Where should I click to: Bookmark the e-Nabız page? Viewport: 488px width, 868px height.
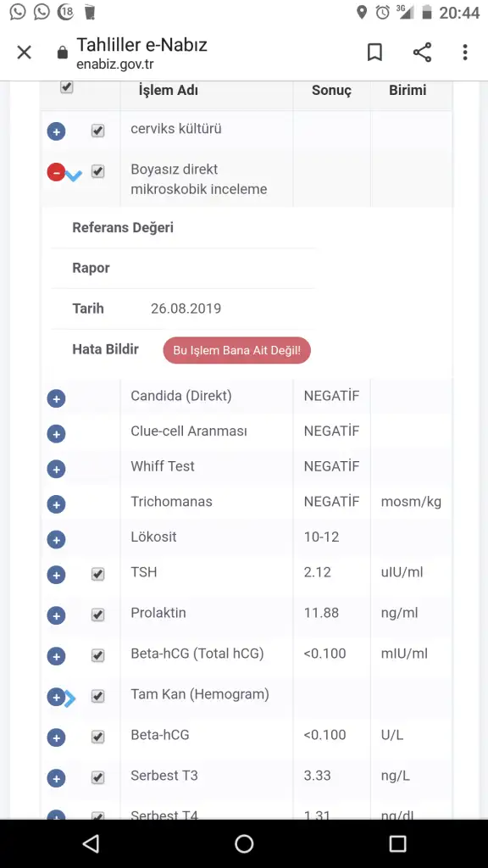tap(374, 53)
